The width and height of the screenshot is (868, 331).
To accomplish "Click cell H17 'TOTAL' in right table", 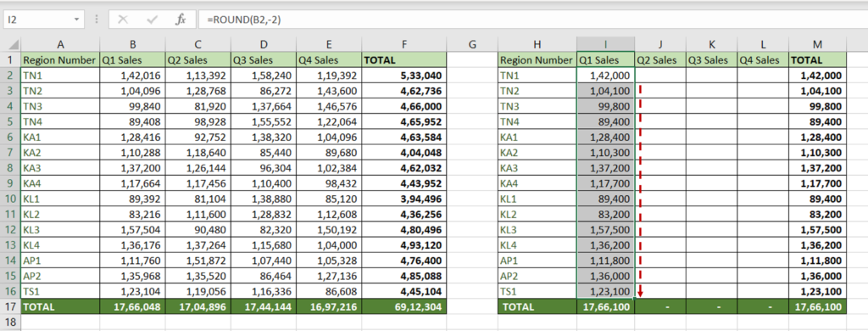I will pos(537,306).
